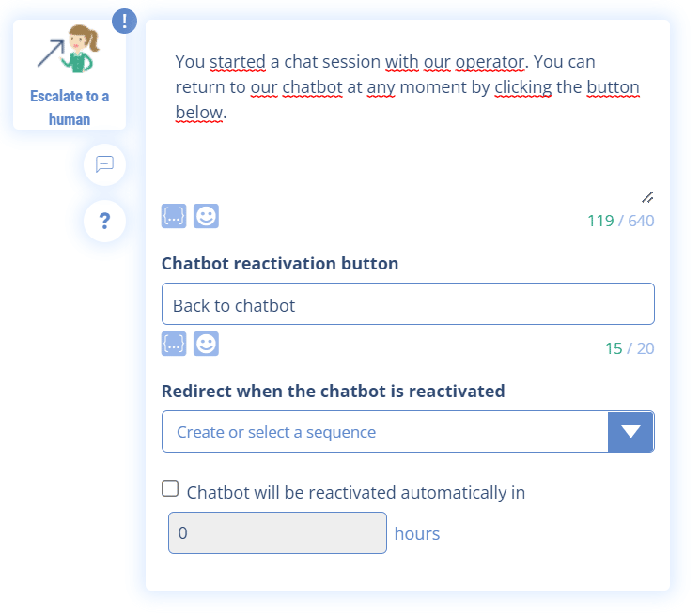Click the 'Redirect when the chatbot is reactivated' heading
The width and height of the screenshot is (700, 615).
333,392
